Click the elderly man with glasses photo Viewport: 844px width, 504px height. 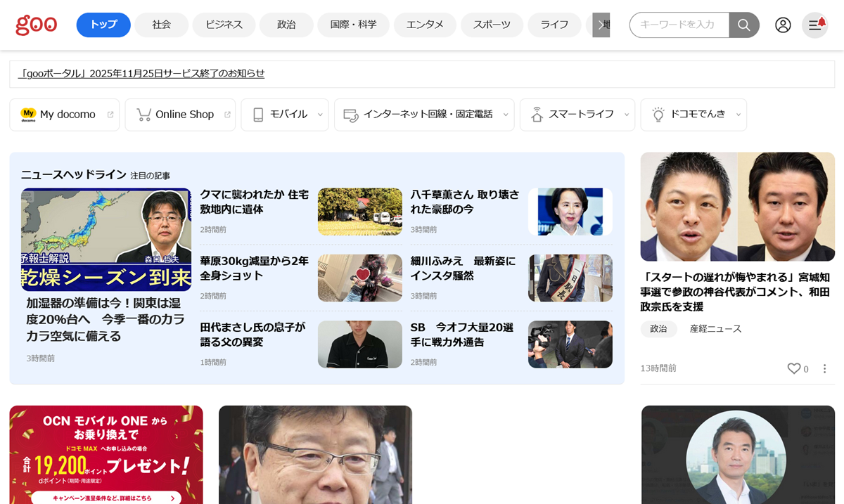315,454
